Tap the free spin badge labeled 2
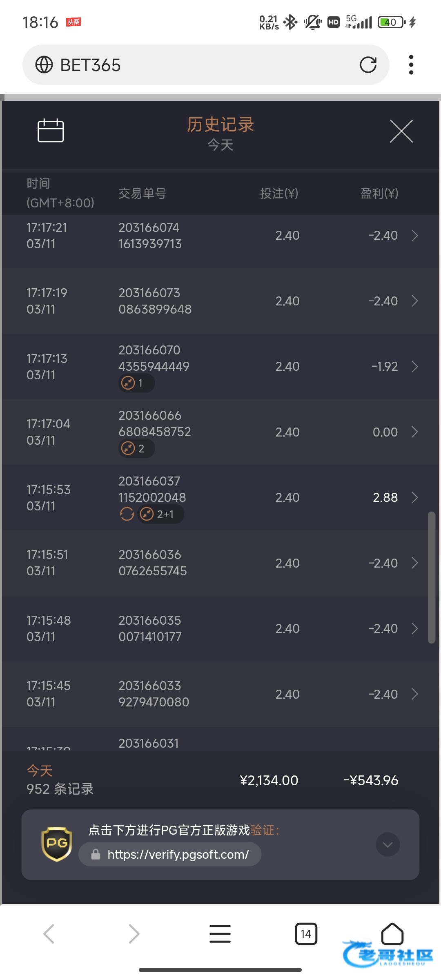 click(x=136, y=449)
